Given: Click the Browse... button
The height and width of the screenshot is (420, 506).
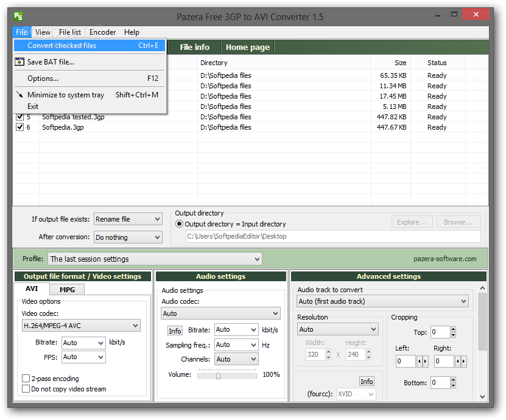Looking at the screenshot, I should pos(459,222).
